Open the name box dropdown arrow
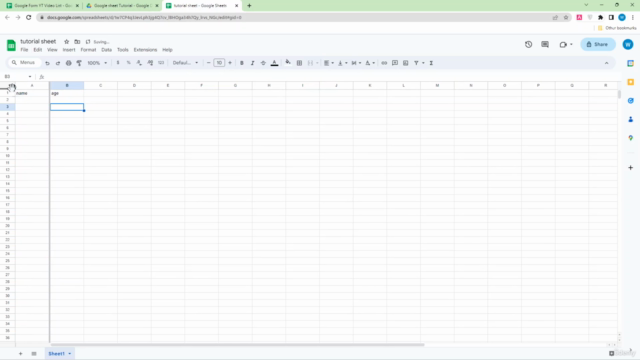This screenshot has width=640, height=360. click(30, 77)
